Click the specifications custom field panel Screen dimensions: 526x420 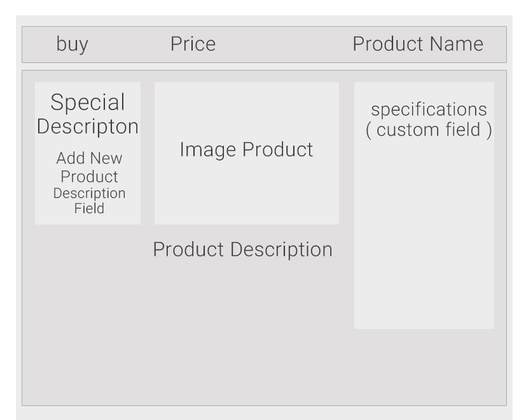[424, 206]
